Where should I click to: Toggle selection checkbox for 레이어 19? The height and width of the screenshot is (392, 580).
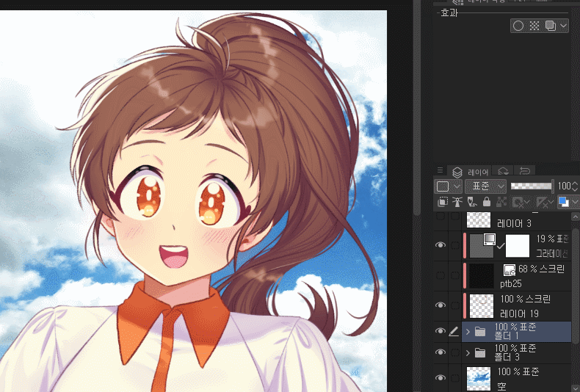(x=454, y=305)
